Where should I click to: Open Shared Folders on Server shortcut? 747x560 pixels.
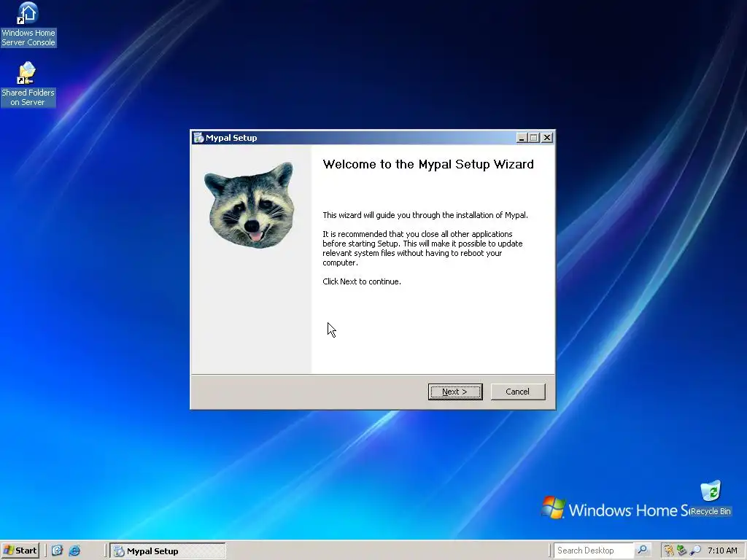pos(28,85)
